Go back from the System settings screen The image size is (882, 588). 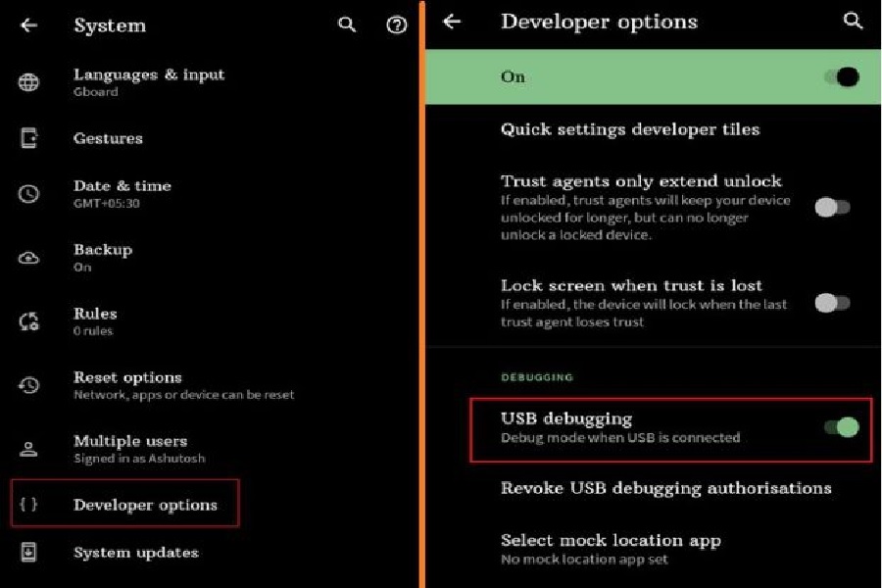[28, 25]
